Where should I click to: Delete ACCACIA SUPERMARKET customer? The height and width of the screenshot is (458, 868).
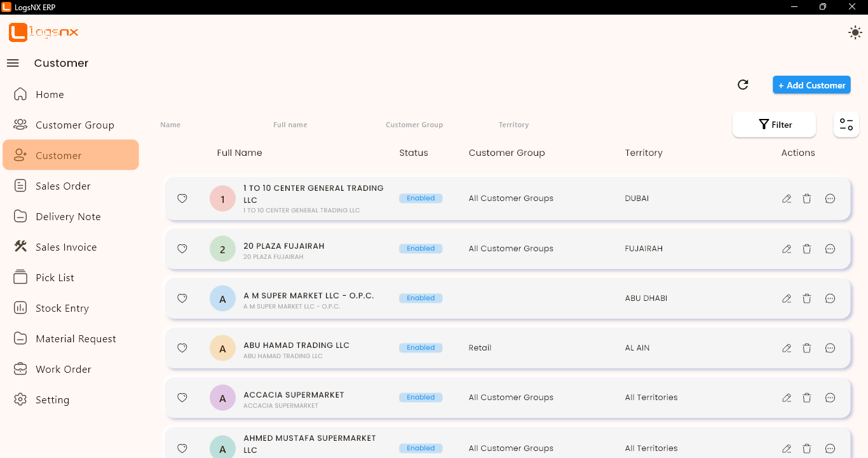click(x=807, y=398)
